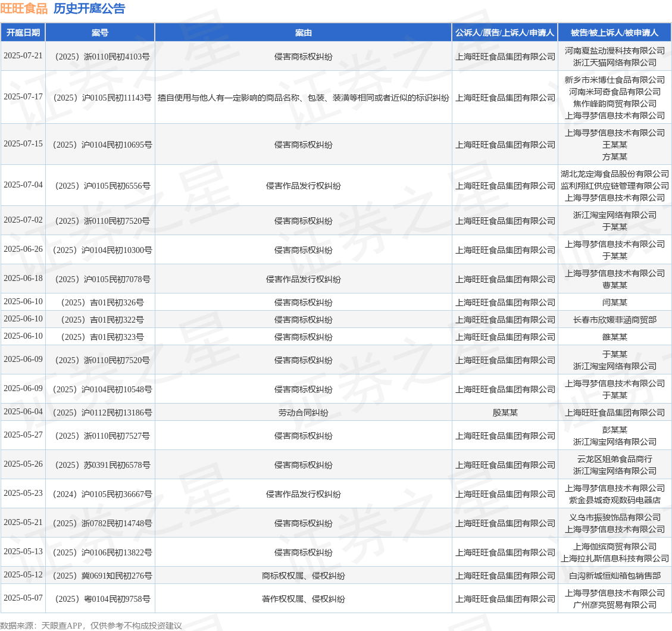Viewport: 672px width, 631px height.
Task: Click the date 2025-05-26
Action: coord(23,464)
